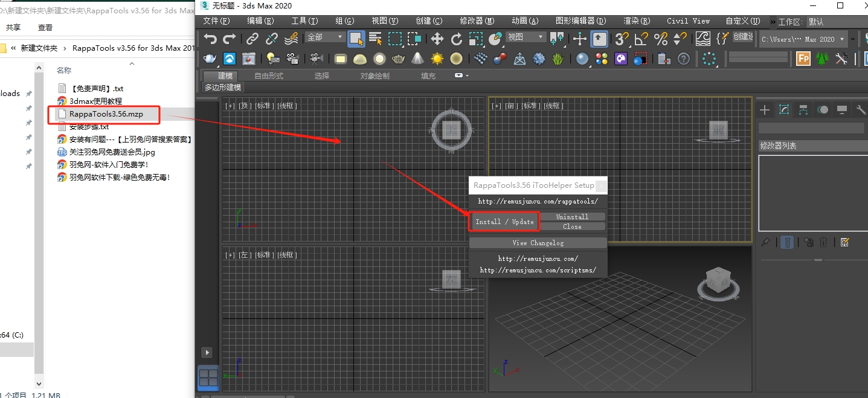Open Select by Name list icon
Image resolution: width=868 pixels, height=398 pixels.
pos(375,39)
